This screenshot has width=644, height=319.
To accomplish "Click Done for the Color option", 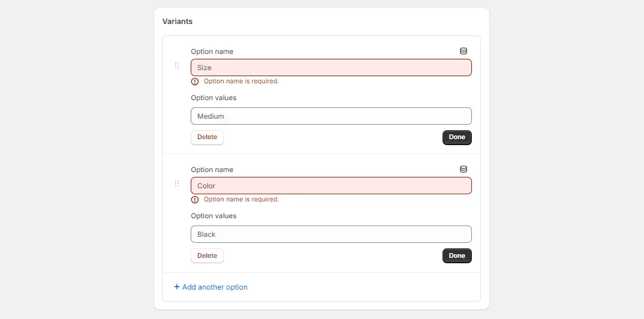I will coord(457,255).
